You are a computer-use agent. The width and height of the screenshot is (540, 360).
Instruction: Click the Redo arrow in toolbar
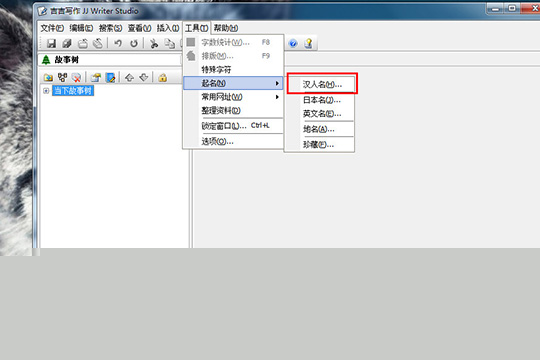tap(134, 43)
